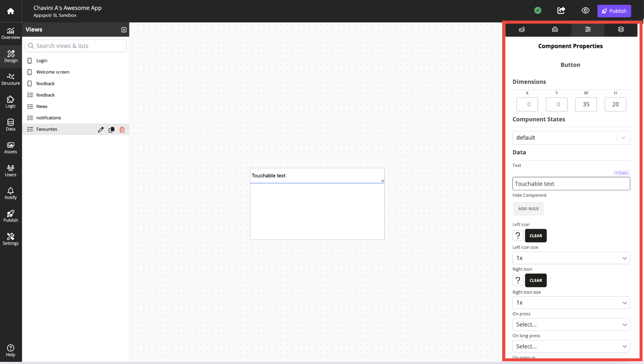Switch to the layers tab
The image size is (644, 364).
621,29
